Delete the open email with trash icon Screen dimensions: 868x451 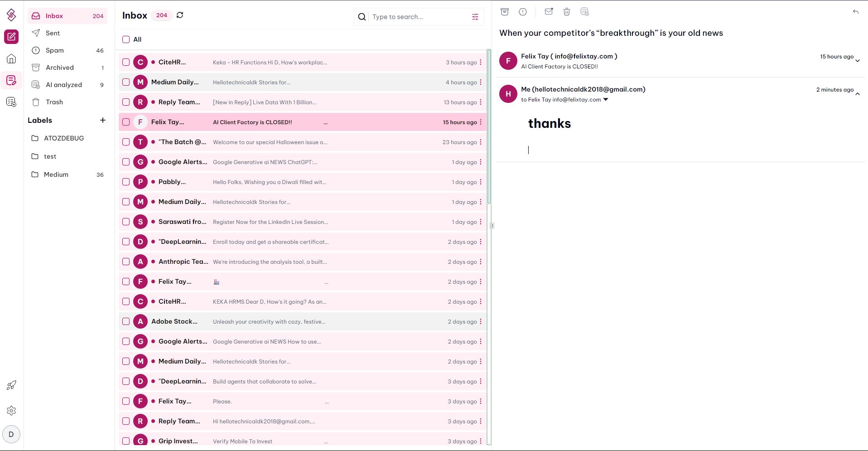pos(566,12)
